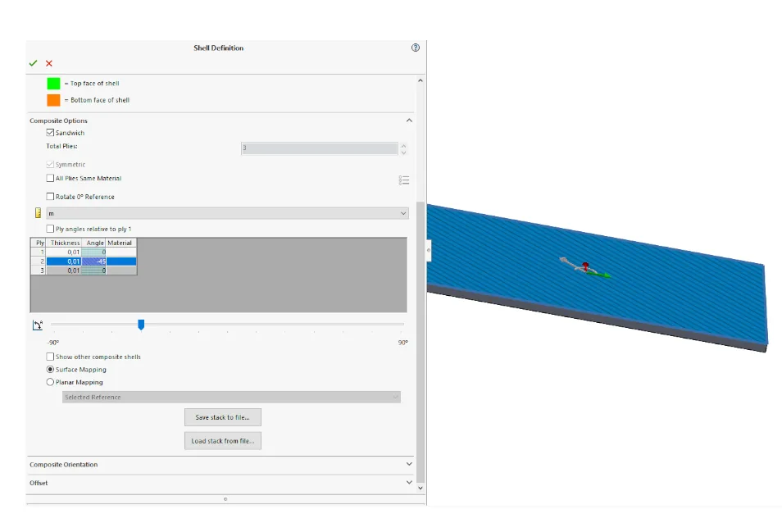Click the triad origin in 3D view
Image resolution: width=782 pixels, height=532 pixels.
click(585, 268)
